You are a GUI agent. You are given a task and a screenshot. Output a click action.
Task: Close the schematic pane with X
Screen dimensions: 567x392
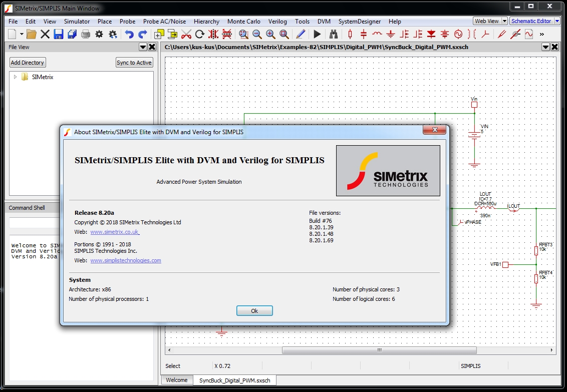pos(555,47)
